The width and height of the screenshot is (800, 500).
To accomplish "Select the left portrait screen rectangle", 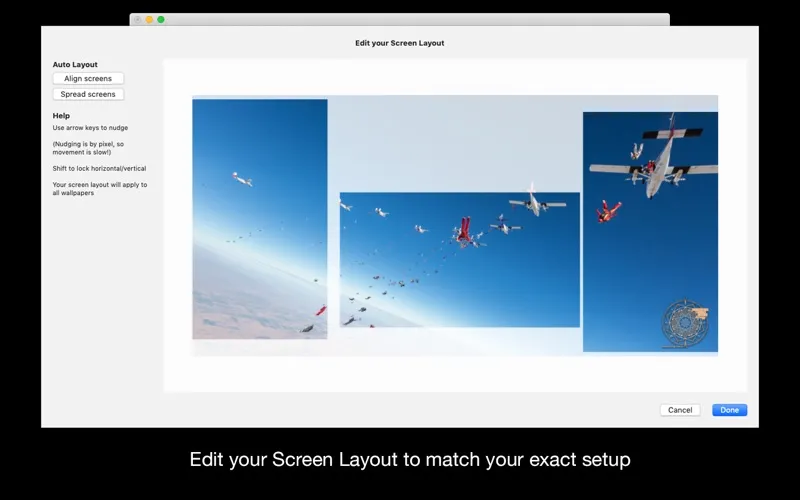I will (x=260, y=219).
